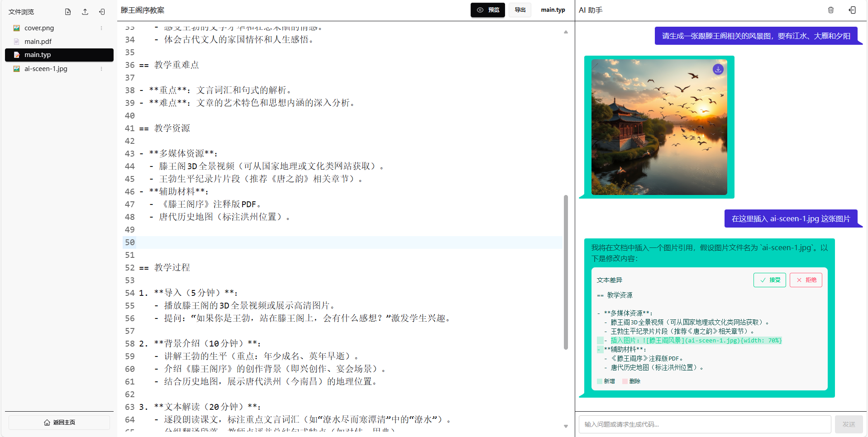Download the generated Tengwang Pavilion image

click(x=718, y=69)
